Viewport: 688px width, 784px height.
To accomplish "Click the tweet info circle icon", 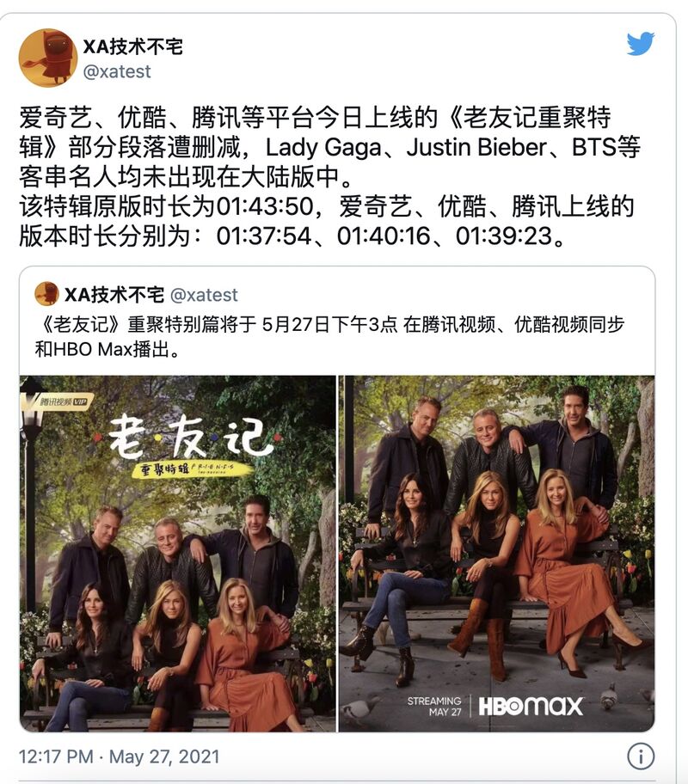I will point(641,756).
